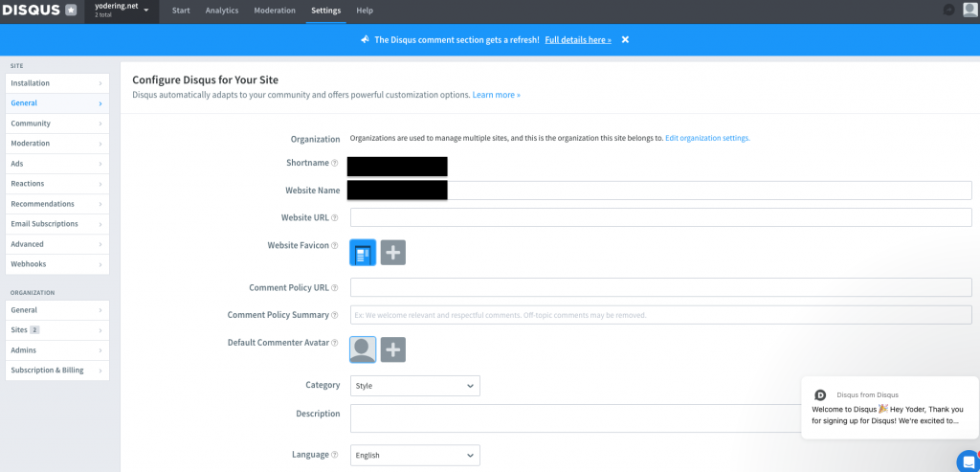Click the megaphone icon in banner
This screenshot has width=980, height=472.
coord(366,39)
